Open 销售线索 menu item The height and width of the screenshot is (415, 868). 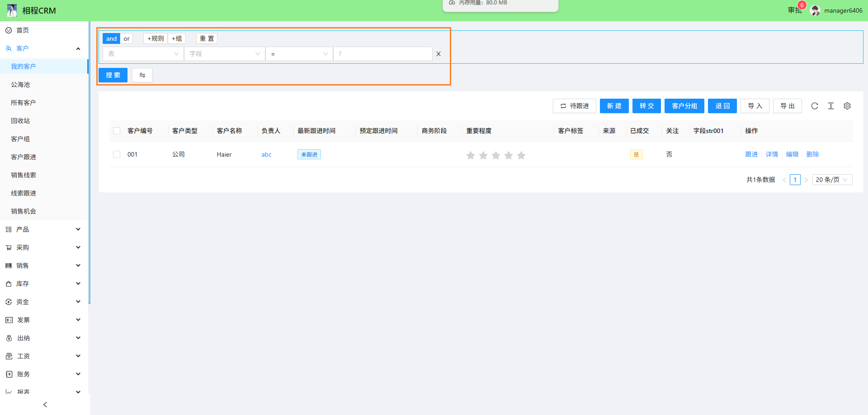[x=24, y=175]
